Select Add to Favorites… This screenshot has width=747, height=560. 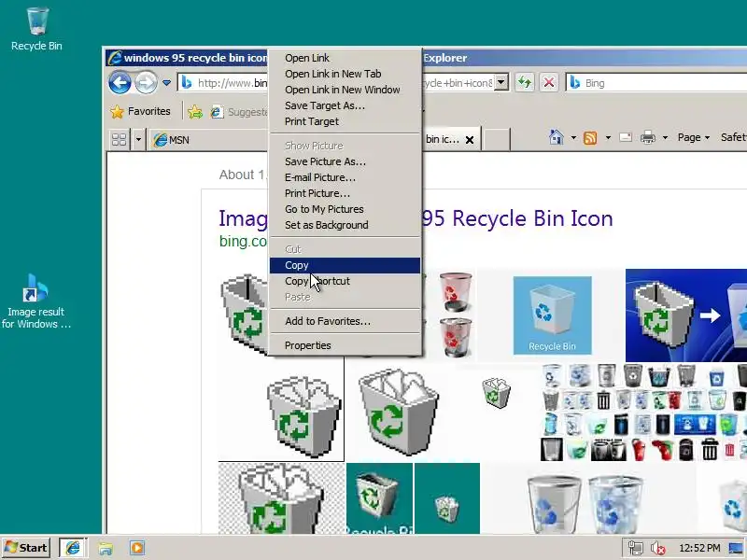(345, 321)
